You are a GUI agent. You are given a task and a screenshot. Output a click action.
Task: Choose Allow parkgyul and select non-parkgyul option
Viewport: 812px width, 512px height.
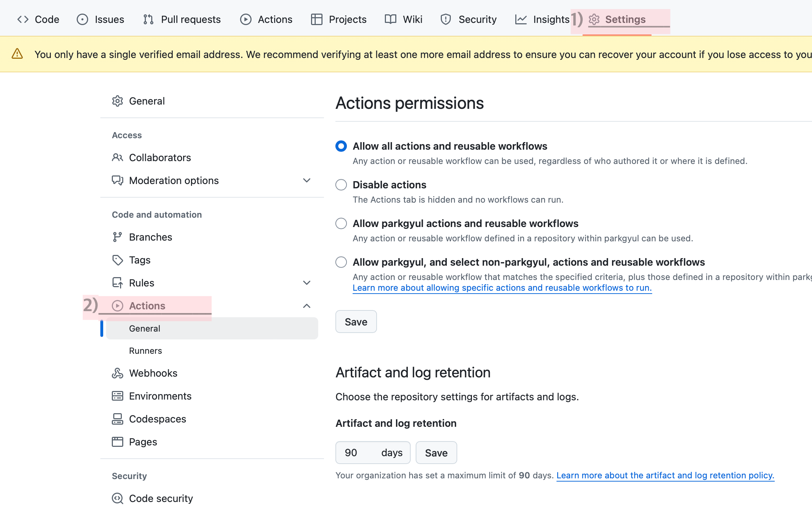(341, 262)
